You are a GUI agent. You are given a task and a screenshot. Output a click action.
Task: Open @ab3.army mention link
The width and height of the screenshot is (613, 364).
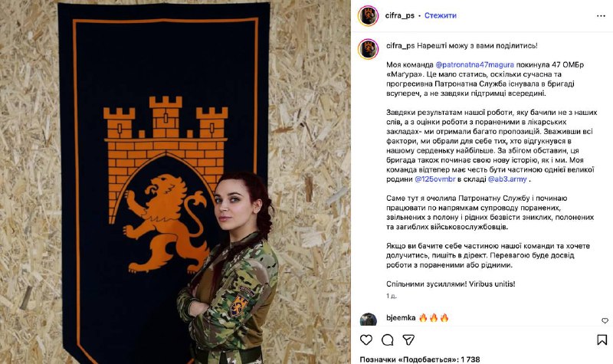507,179
